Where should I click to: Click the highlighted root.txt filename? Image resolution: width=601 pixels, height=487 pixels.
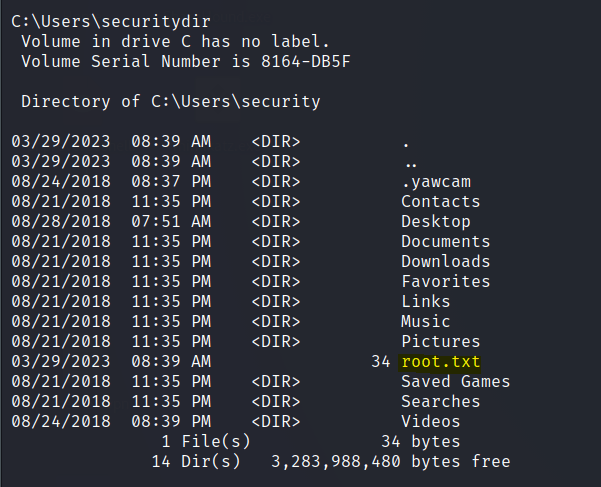436,362
